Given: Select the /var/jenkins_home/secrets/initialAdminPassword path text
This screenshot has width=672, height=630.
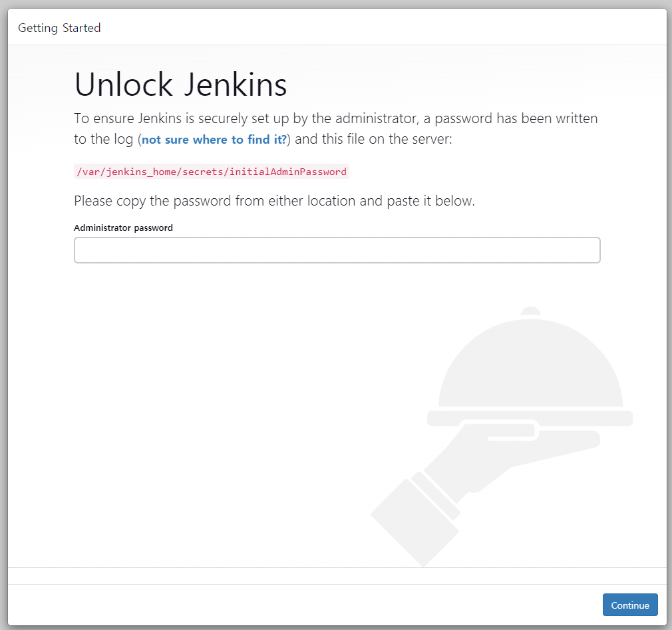Looking at the screenshot, I should [x=212, y=172].
